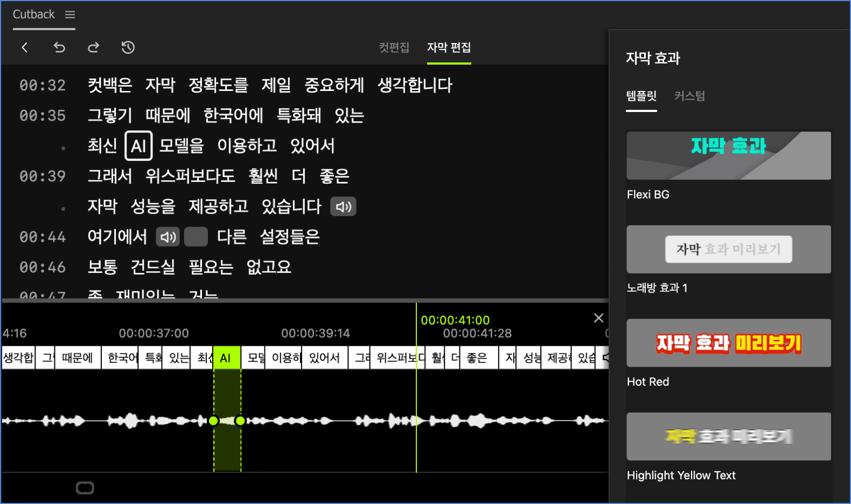Select the highlighted word AI in transcript
The width and height of the screenshot is (851, 504).
138,146
